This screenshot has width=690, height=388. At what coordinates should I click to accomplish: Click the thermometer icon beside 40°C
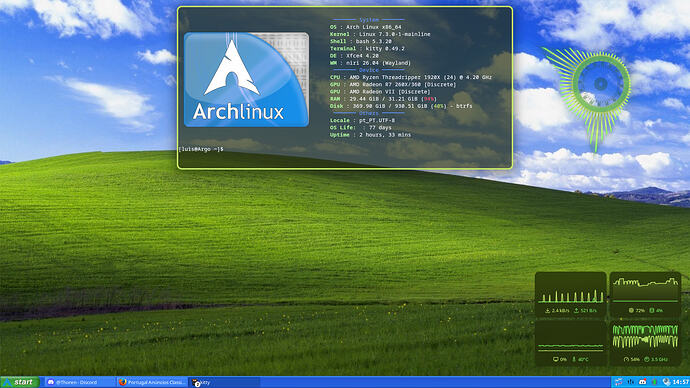[x=574, y=359]
